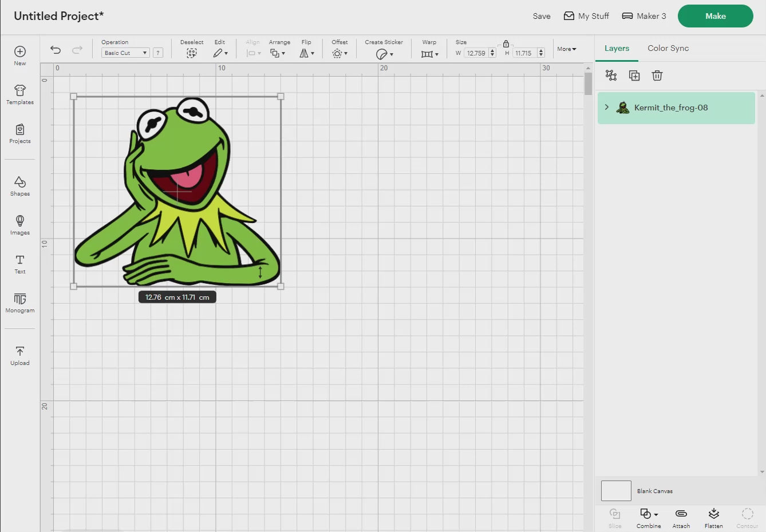Open the Edit pencil menu
Viewport: 766px width, 532px height.
click(220, 53)
